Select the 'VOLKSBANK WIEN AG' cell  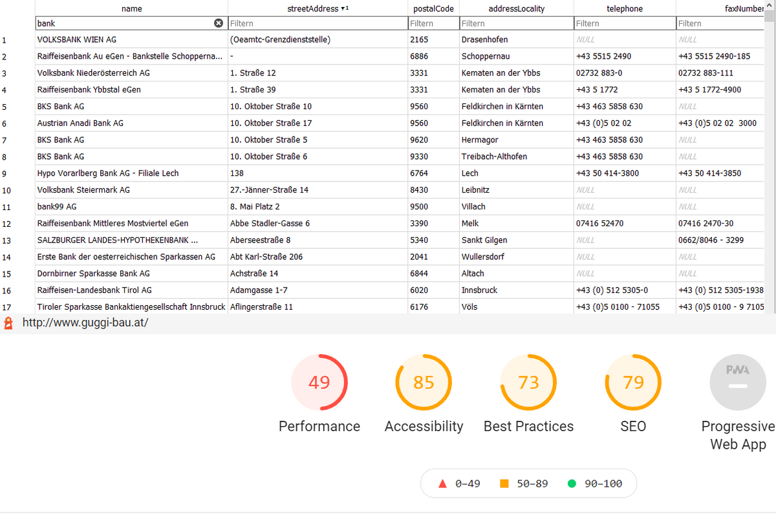[x=131, y=39]
